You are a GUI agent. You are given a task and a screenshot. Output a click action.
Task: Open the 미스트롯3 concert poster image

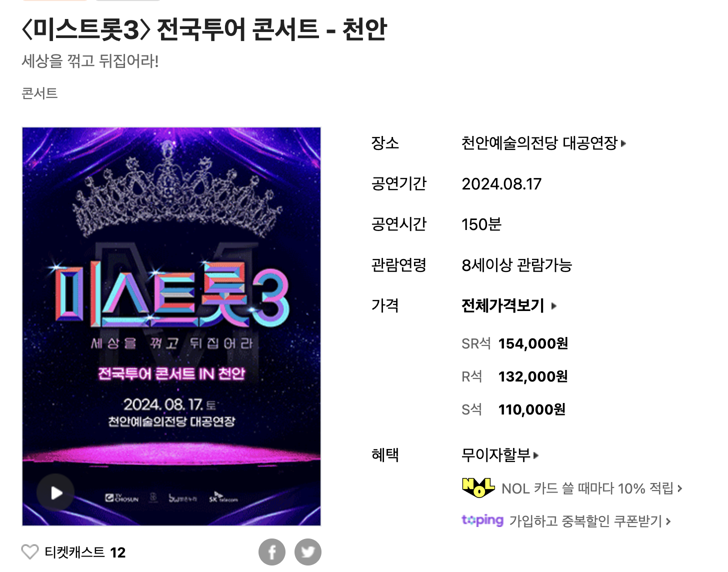[x=171, y=326]
